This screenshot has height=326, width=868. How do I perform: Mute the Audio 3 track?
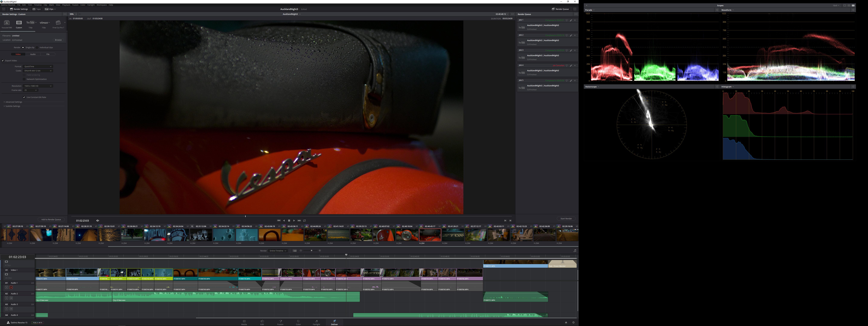(11, 309)
